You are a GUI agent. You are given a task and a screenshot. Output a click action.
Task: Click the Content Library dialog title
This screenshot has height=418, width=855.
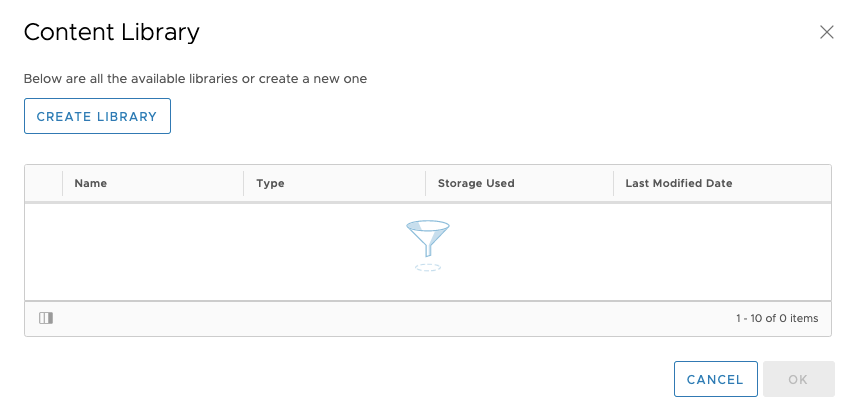112,32
